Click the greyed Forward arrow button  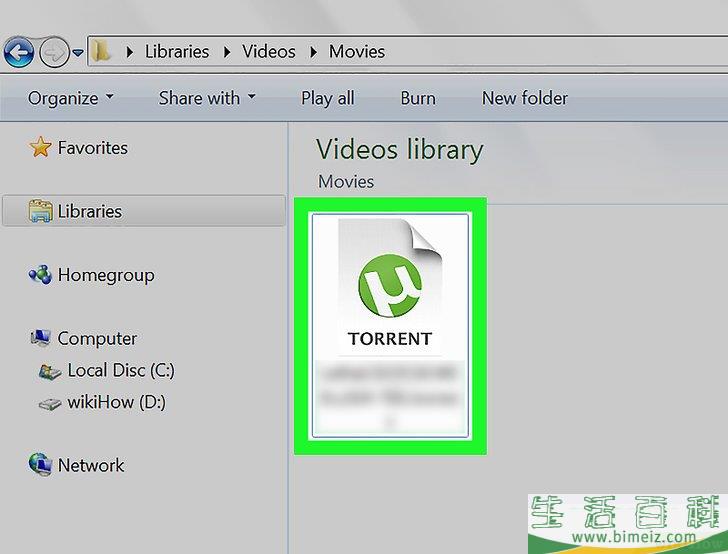coord(54,52)
